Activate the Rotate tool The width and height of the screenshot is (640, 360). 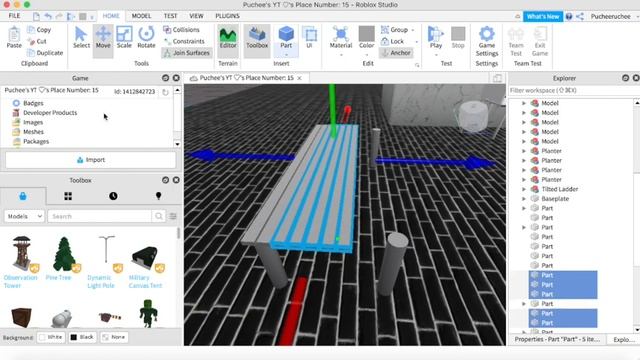[x=146, y=37]
